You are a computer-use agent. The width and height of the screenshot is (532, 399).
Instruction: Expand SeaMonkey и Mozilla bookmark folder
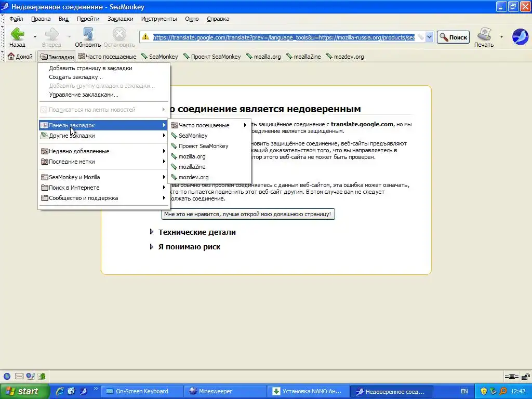103,177
